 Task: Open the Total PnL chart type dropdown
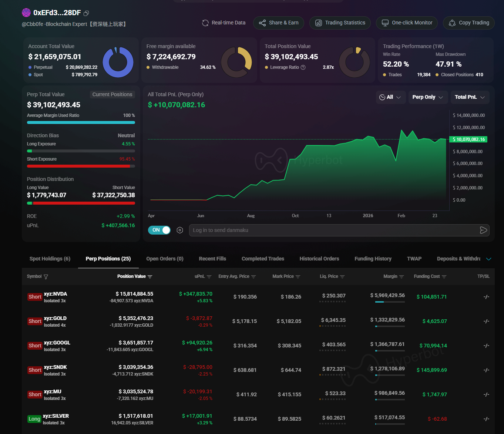pyautogui.click(x=470, y=97)
